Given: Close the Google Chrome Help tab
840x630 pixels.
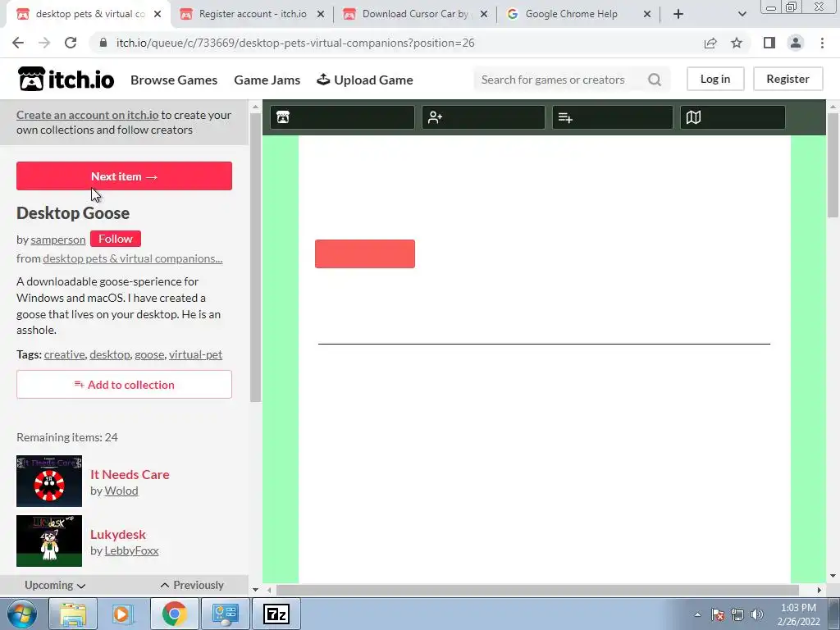Looking at the screenshot, I should (x=647, y=15).
